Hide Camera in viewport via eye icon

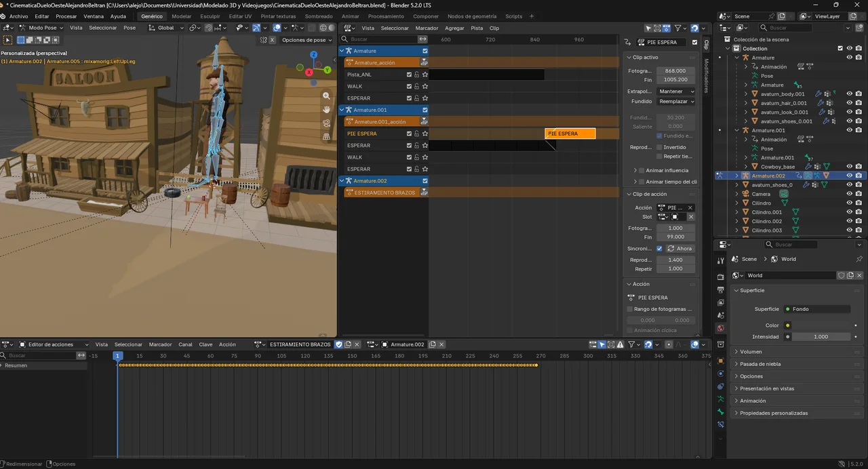[849, 194]
